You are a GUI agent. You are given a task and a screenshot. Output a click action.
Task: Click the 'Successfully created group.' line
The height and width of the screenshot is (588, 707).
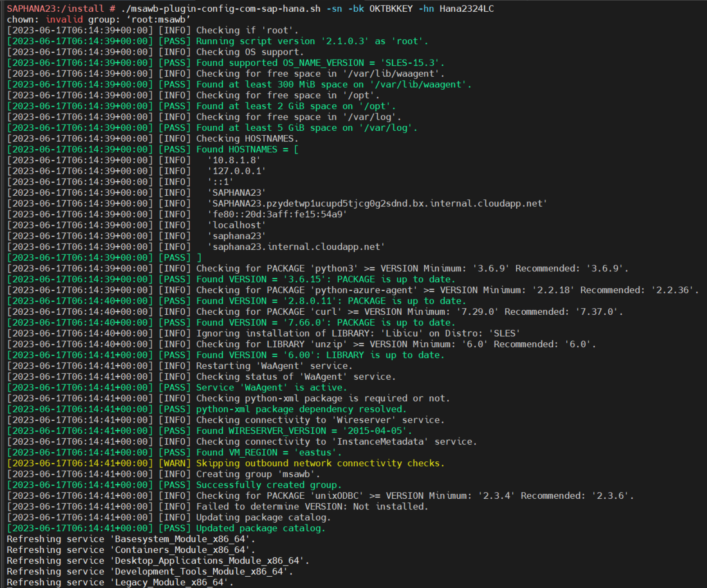click(x=174, y=485)
